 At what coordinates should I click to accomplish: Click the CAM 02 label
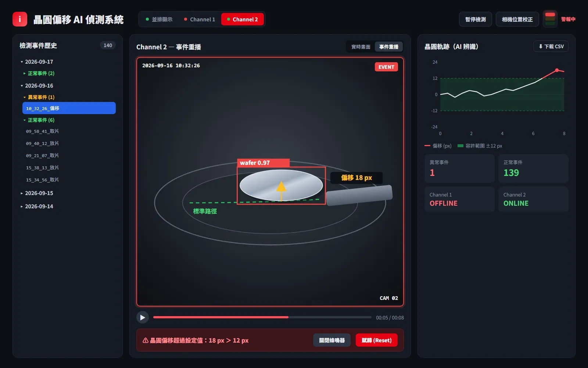pyautogui.click(x=389, y=298)
